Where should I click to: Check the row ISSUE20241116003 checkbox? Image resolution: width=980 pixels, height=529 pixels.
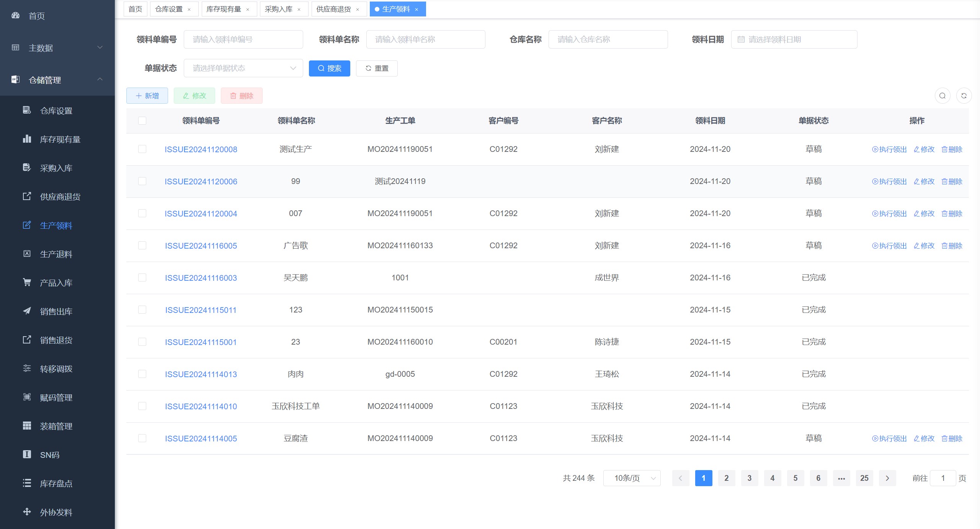[142, 277]
